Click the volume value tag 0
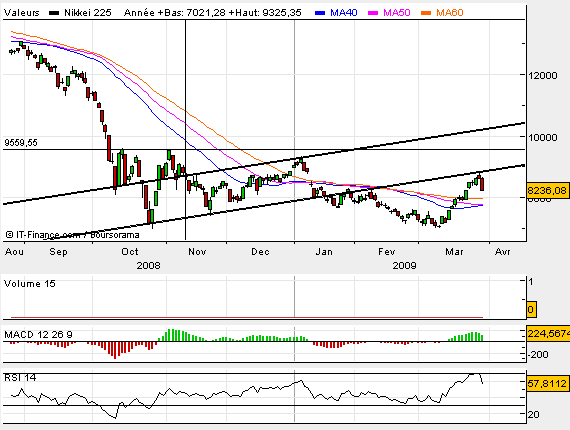The image size is (570, 430). point(531,310)
